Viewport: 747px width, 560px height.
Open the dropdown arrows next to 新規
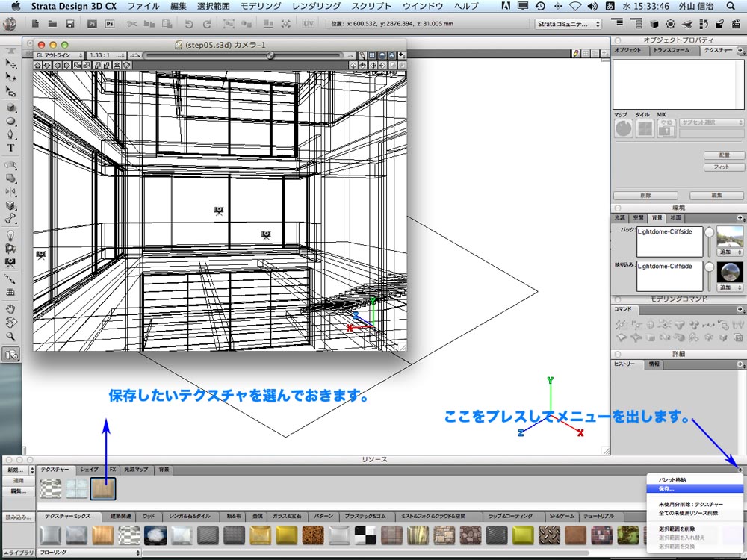coord(32,470)
